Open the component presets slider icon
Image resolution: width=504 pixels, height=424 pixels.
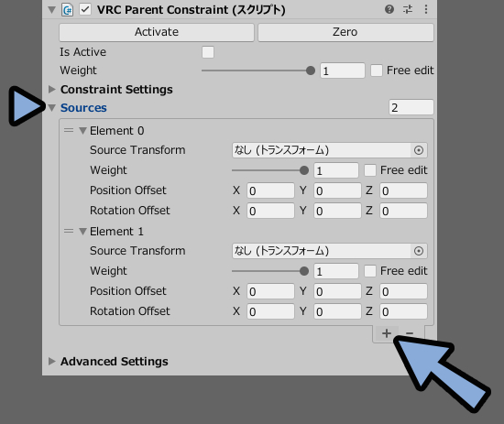click(x=408, y=9)
